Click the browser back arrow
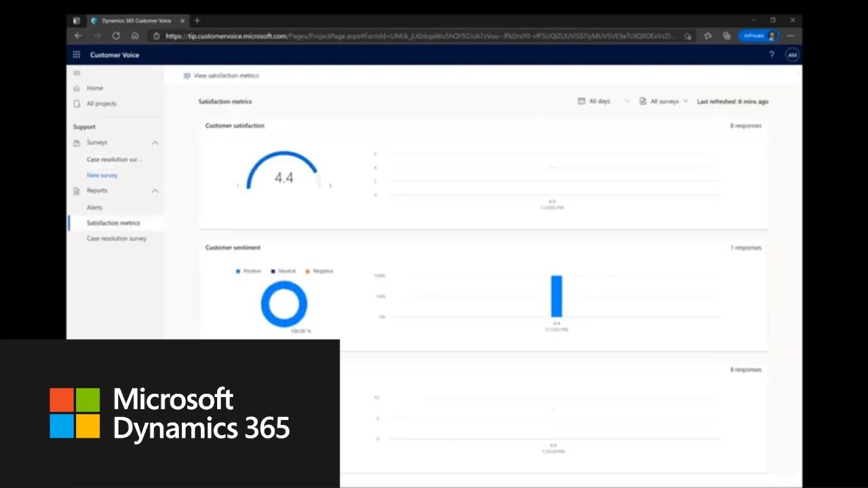This screenshot has height=488, width=868. [78, 36]
